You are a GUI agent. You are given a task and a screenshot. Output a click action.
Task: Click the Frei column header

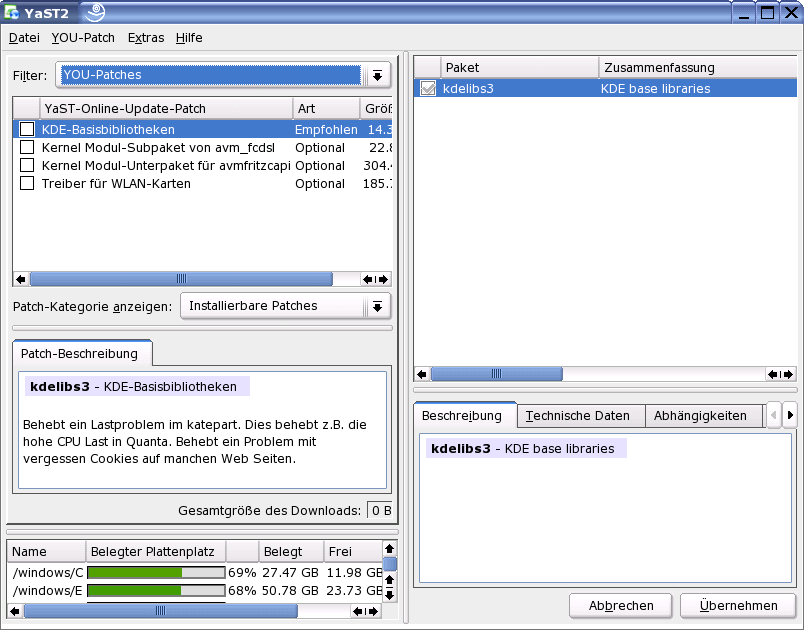coord(353,552)
